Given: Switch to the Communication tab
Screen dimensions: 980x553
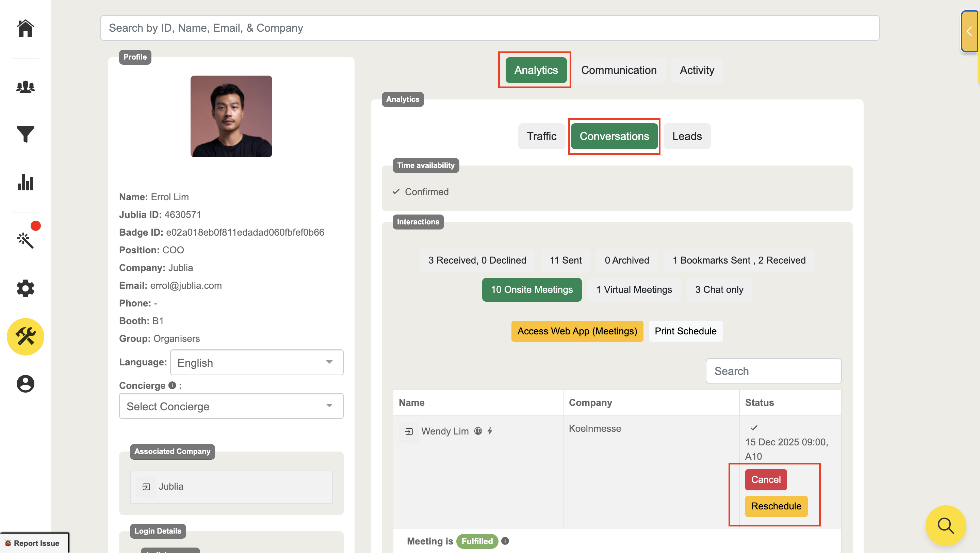Looking at the screenshot, I should coord(619,70).
